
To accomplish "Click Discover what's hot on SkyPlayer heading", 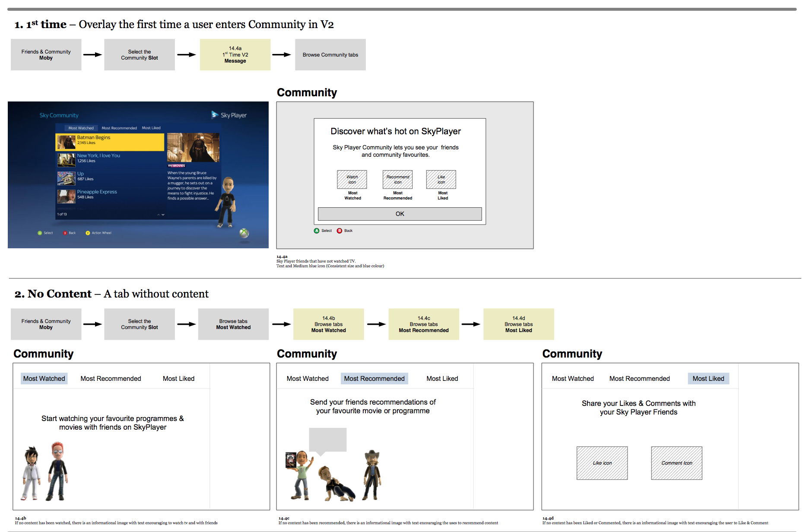I will (396, 131).
